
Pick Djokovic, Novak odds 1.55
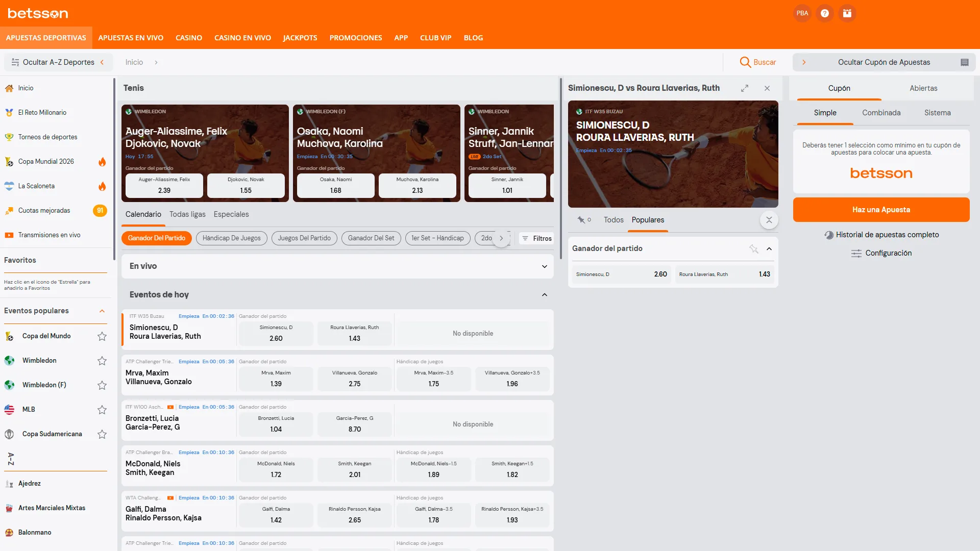click(x=246, y=186)
